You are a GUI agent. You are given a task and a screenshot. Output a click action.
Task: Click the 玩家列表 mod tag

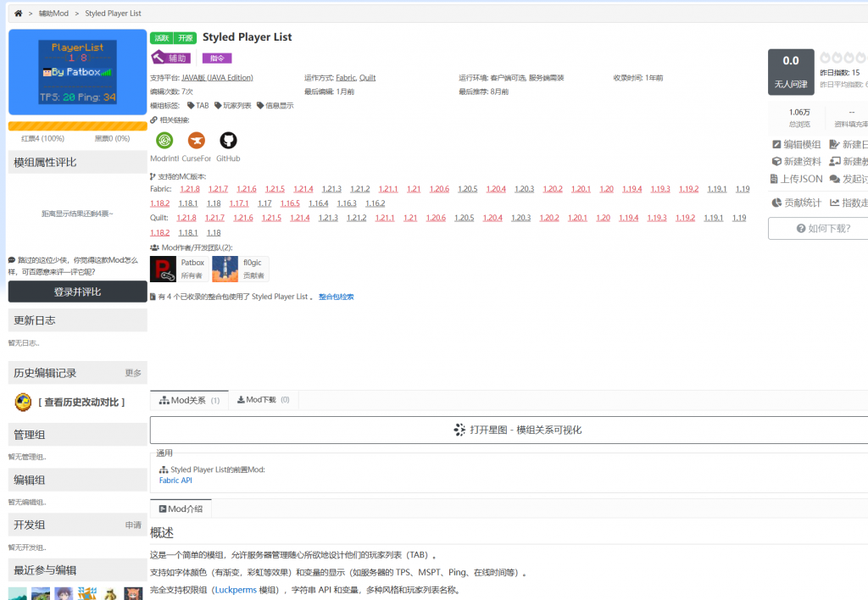pyautogui.click(x=233, y=106)
